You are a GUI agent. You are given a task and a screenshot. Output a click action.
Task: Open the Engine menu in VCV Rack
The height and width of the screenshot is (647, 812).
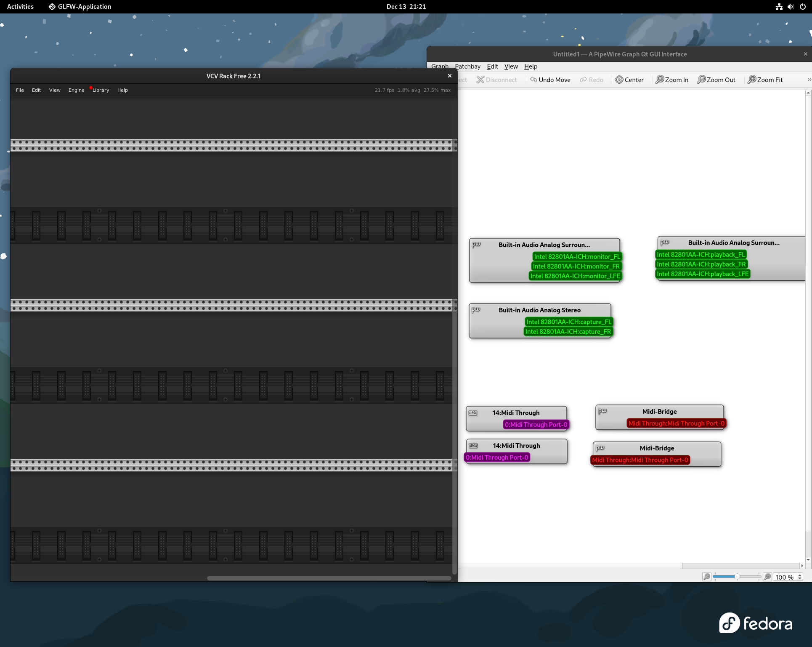pyautogui.click(x=77, y=90)
